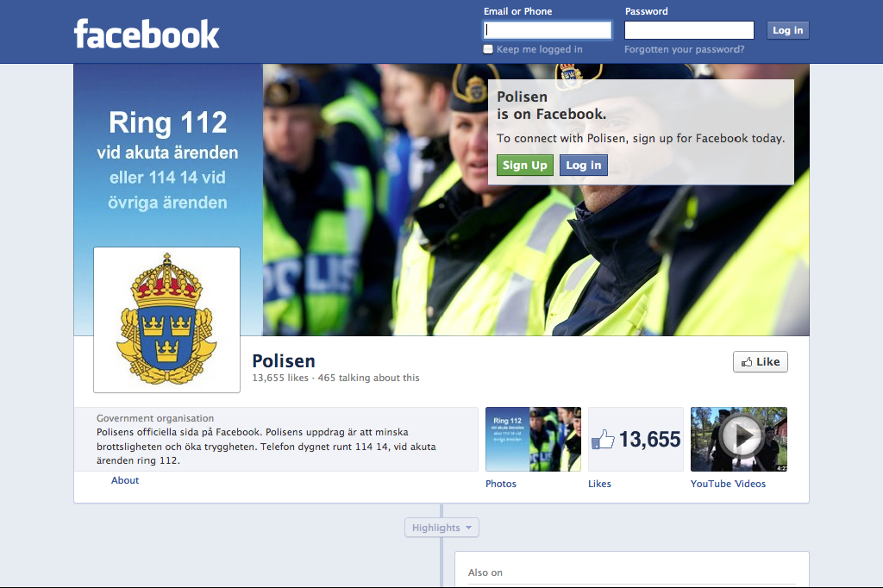Click the Ring 112 cover text

168,122
